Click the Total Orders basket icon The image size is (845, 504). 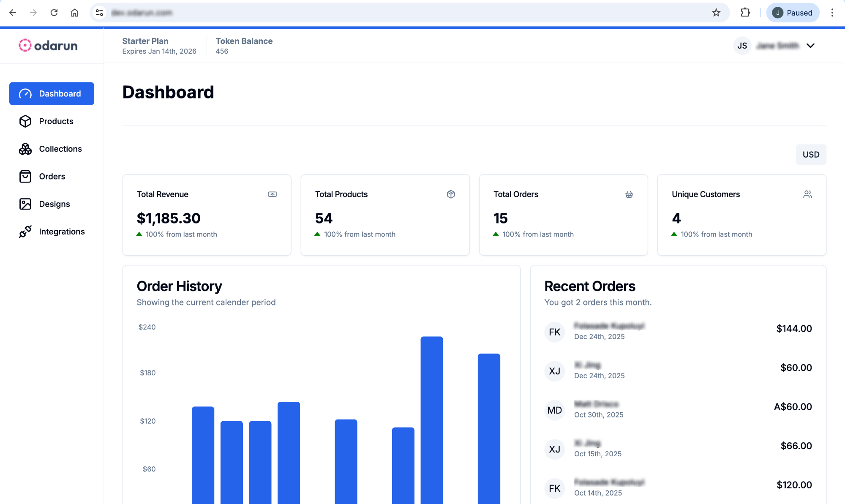tap(629, 194)
